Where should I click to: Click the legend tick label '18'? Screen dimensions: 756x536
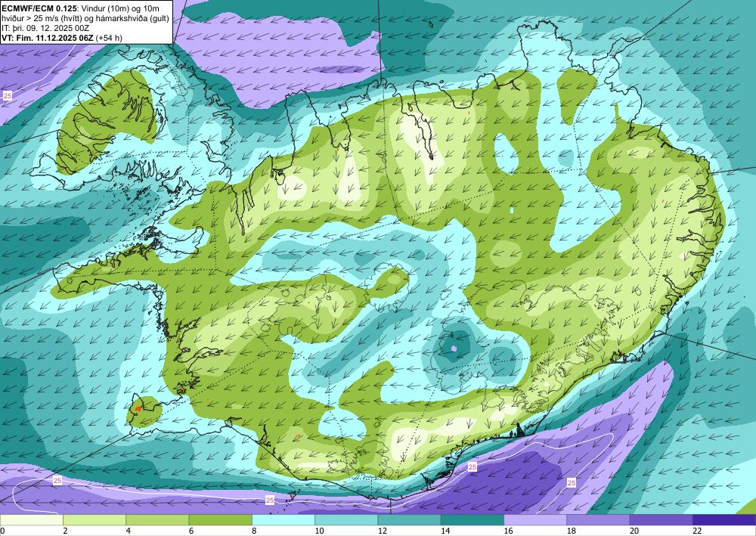(572, 531)
